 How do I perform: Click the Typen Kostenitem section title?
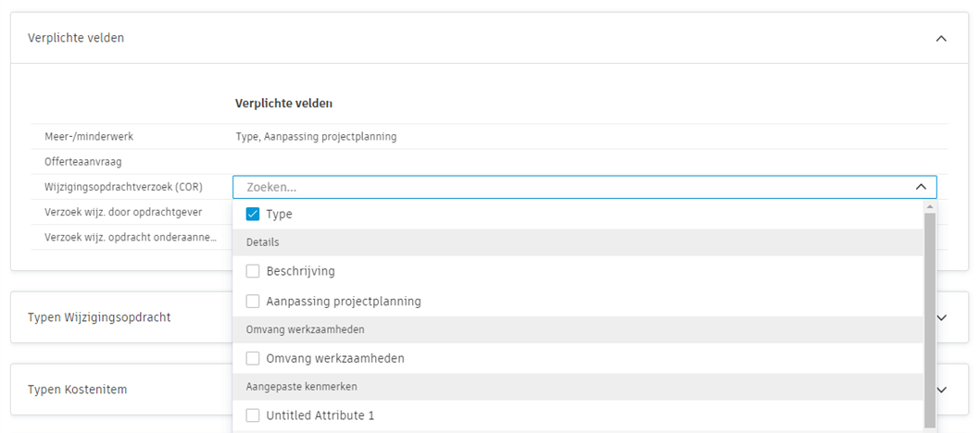[77, 390]
